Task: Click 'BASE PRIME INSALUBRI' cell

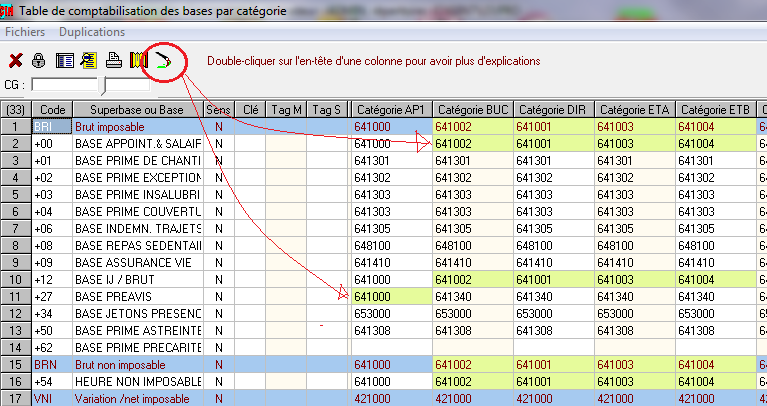Action: tap(137, 195)
